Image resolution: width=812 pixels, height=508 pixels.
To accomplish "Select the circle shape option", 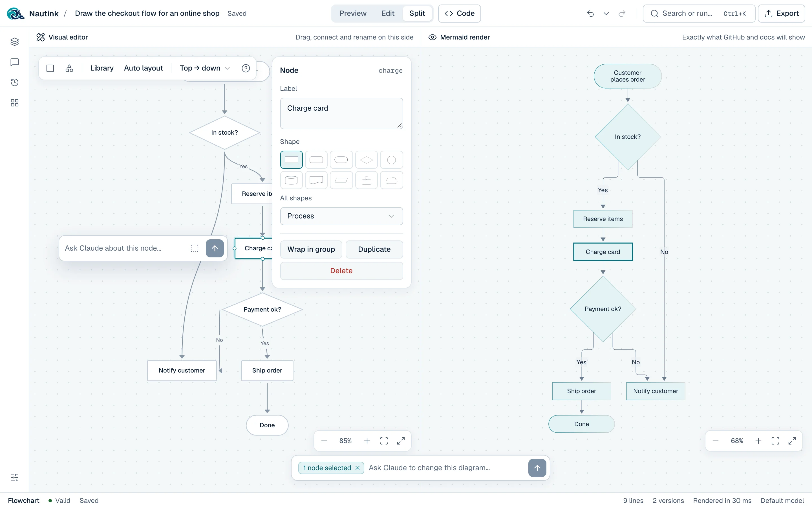I will (x=392, y=160).
